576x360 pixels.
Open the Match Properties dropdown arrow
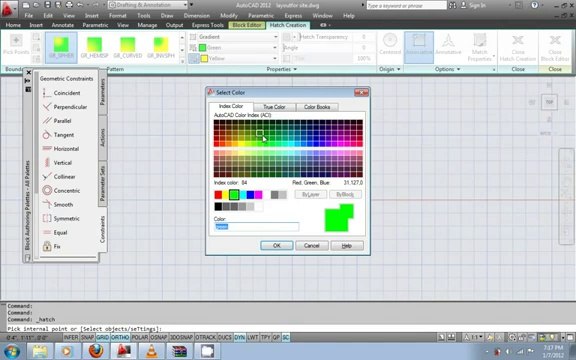click(x=494, y=57)
